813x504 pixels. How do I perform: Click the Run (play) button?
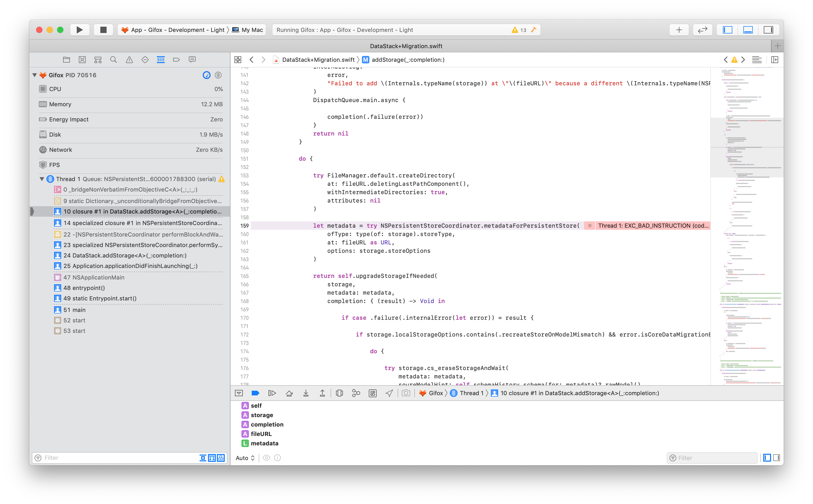79,30
